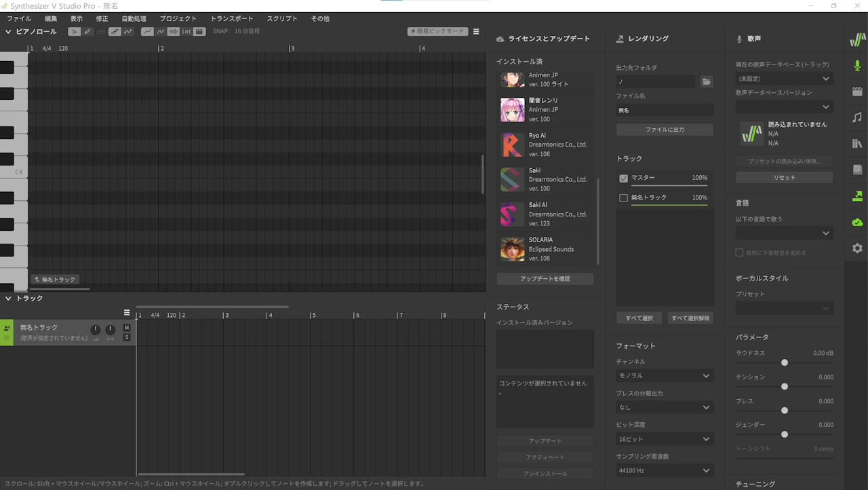The height and width of the screenshot is (490, 868).
Task: Open the settings gear side icon
Action: point(857,248)
